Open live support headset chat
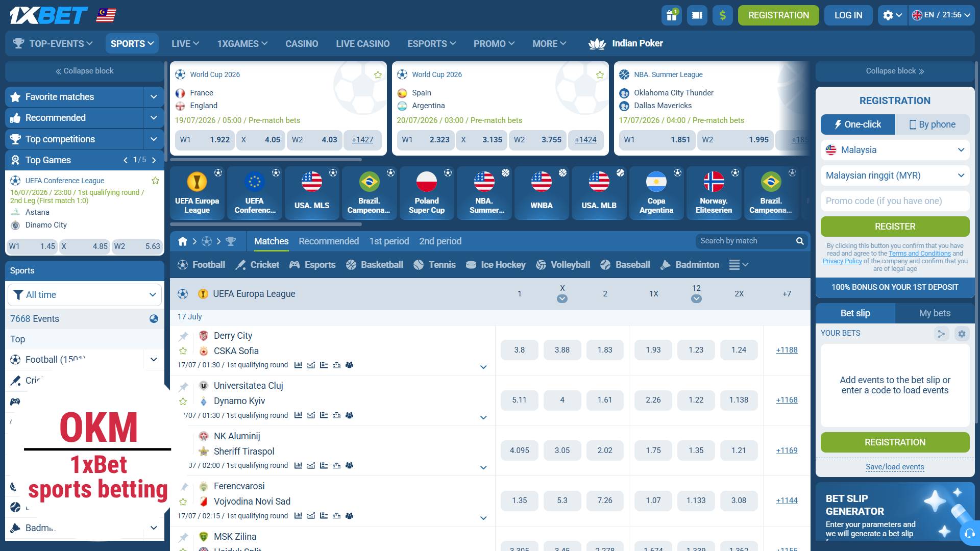The height and width of the screenshot is (551, 980). [969, 534]
